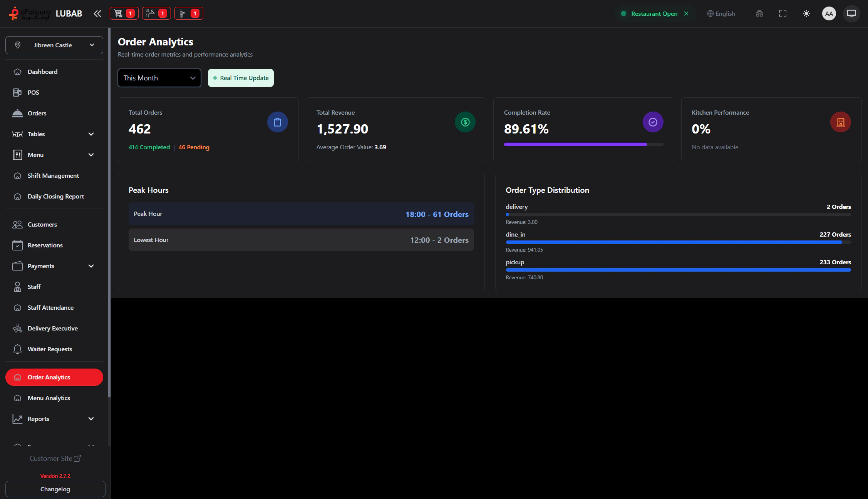Collapse the sidebar with double chevron

97,13
